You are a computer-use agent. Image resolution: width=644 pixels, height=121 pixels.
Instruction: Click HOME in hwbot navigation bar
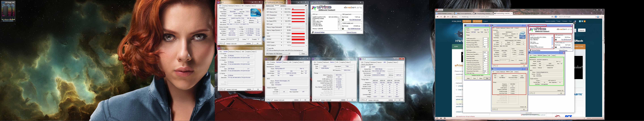point(456,46)
